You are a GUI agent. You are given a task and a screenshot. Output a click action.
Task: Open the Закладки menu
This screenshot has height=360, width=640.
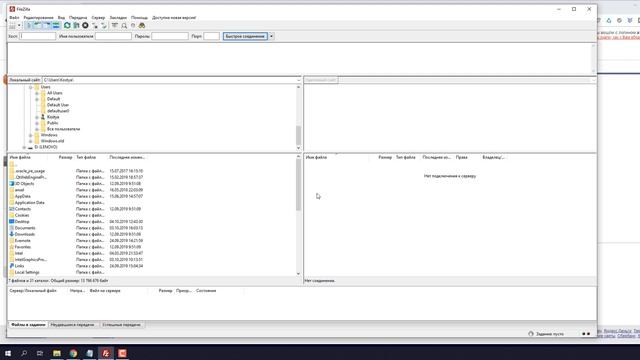pos(118,18)
